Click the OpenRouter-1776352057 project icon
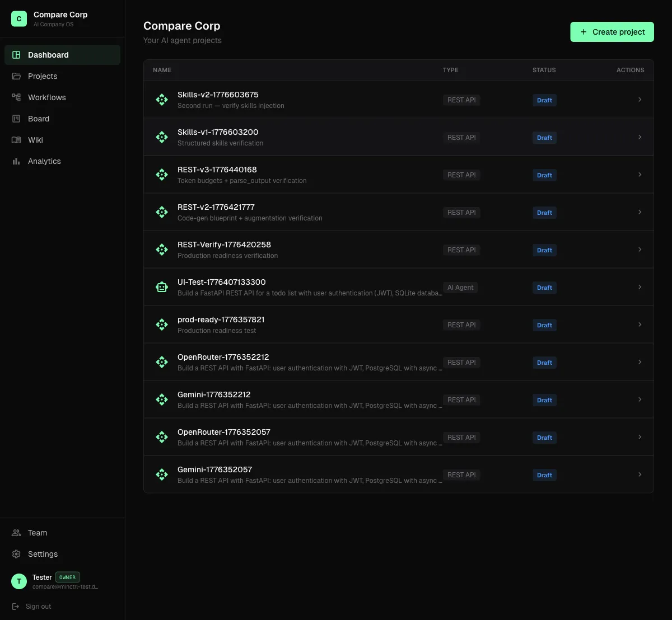The width and height of the screenshot is (672, 620). [x=162, y=437]
